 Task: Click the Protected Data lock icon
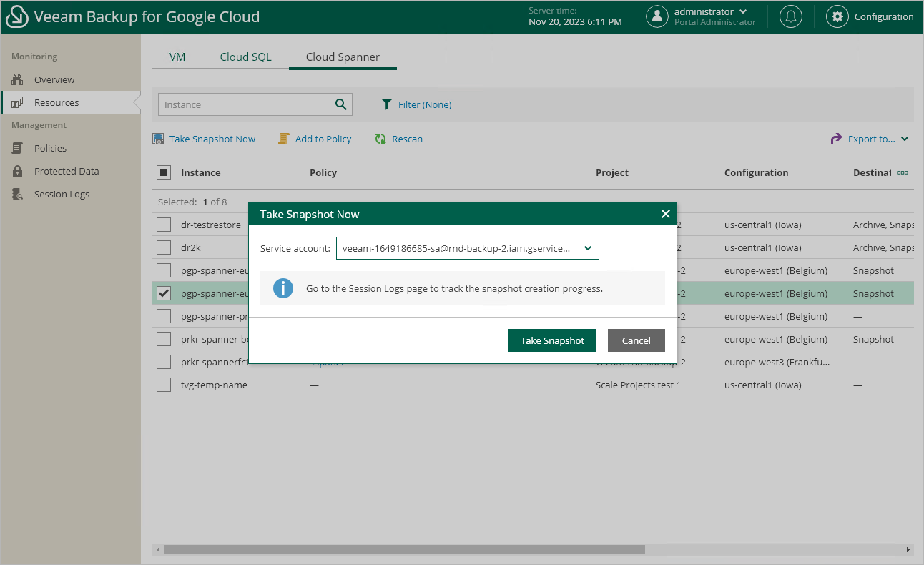[x=18, y=171]
